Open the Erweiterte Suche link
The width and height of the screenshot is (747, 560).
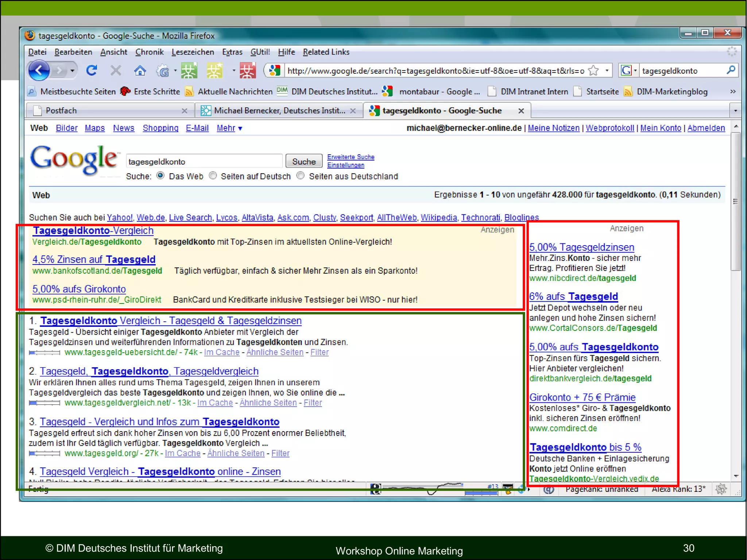tap(351, 157)
